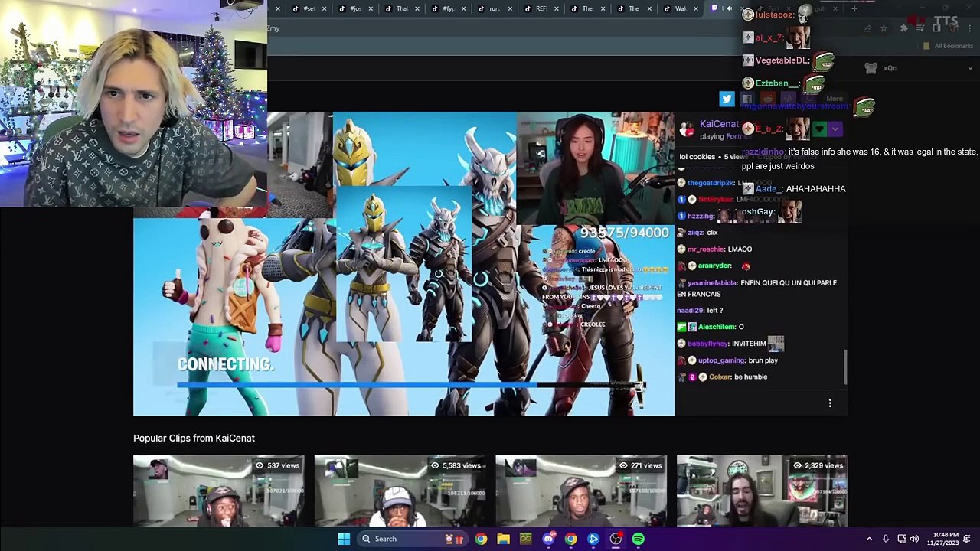Close the '#set' browser tab
Image resolution: width=980 pixels, height=551 pixels.
point(324,8)
